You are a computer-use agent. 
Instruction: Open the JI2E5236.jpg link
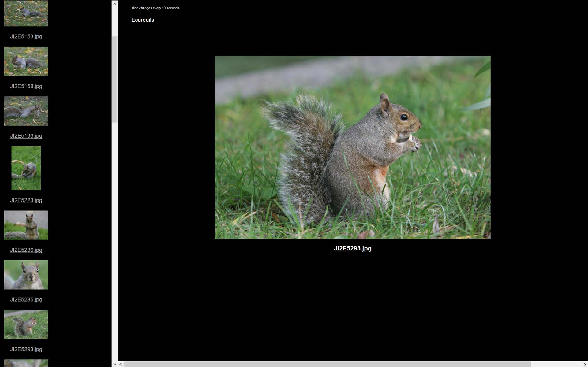point(26,250)
